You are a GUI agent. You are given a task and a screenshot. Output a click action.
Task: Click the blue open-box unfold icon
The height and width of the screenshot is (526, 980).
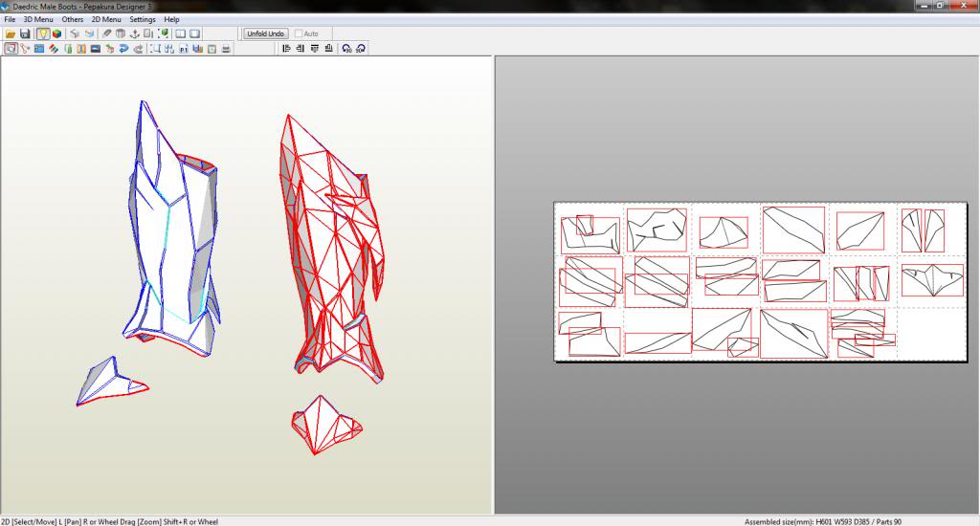[89, 33]
